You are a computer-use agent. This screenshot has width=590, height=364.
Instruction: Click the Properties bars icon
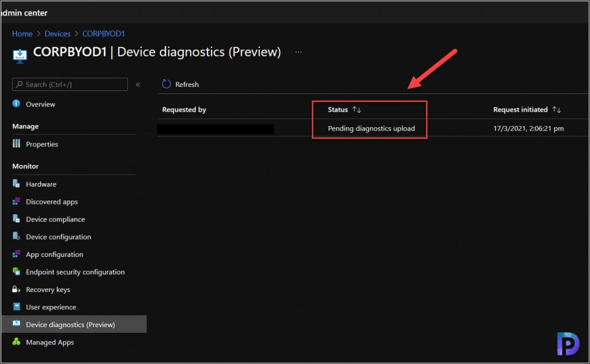[x=16, y=143]
